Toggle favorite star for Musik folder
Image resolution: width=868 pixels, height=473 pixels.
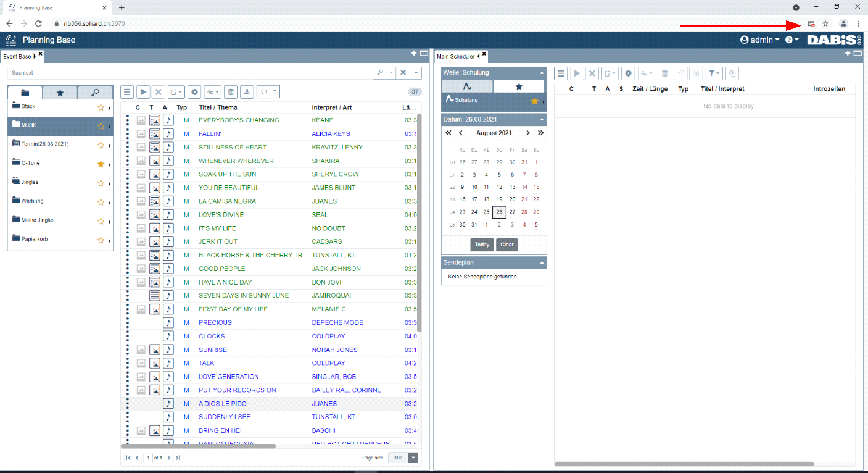tap(101, 126)
